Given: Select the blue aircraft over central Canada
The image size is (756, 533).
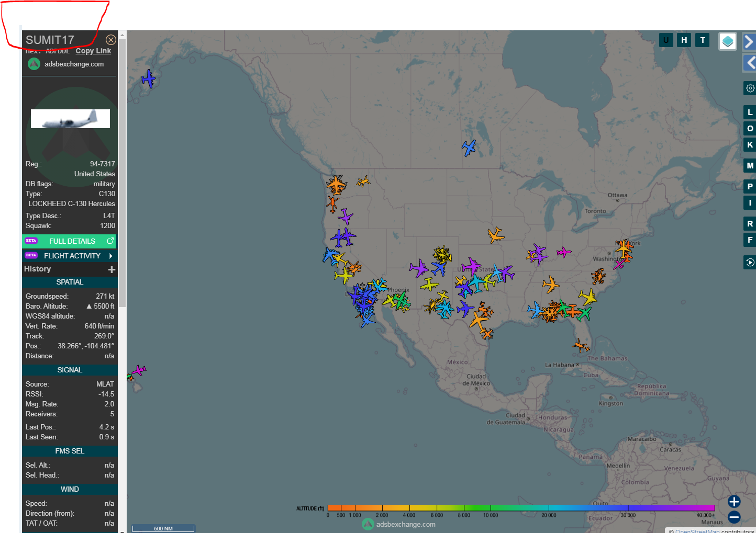Looking at the screenshot, I should [469, 148].
